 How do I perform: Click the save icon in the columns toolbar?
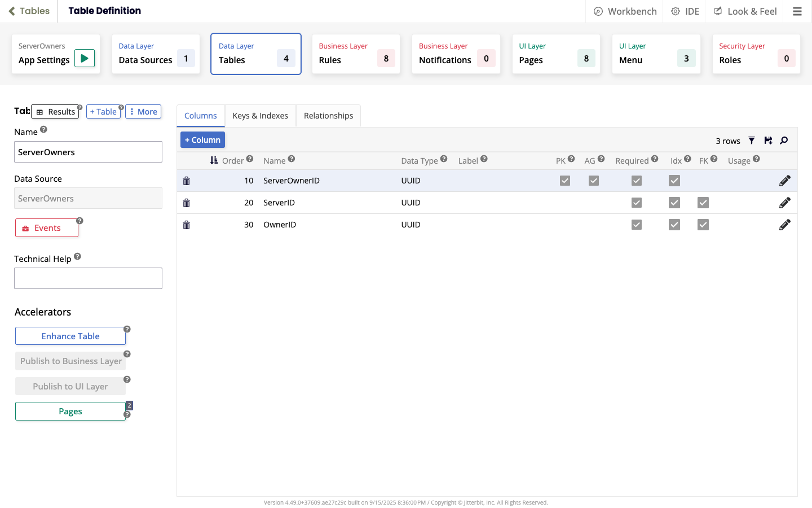(768, 141)
